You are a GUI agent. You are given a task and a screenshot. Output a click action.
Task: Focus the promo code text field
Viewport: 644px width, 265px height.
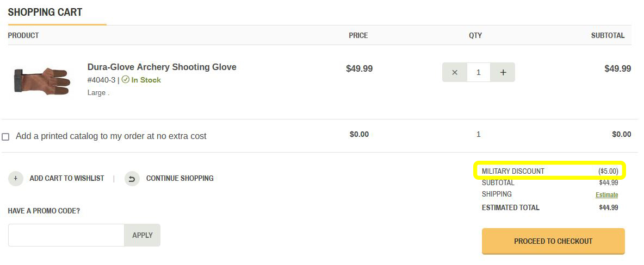pyautogui.click(x=66, y=235)
